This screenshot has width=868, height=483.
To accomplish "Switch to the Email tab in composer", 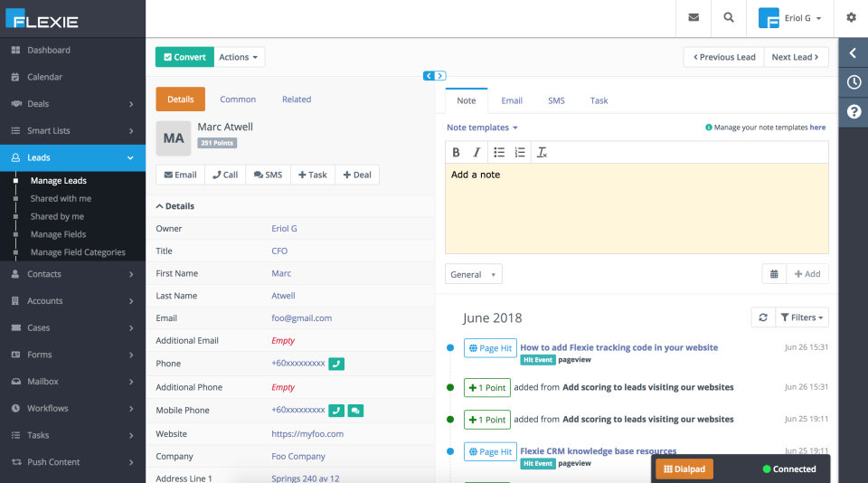I will (x=512, y=100).
